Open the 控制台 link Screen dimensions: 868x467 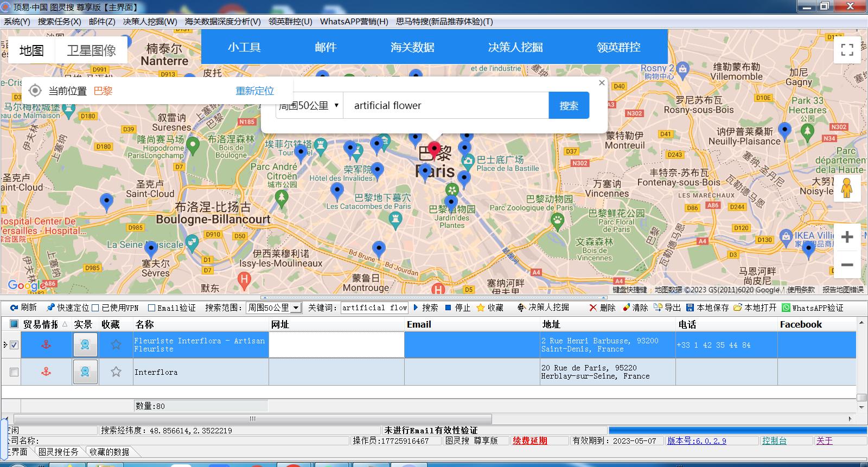(x=774, y=441)
